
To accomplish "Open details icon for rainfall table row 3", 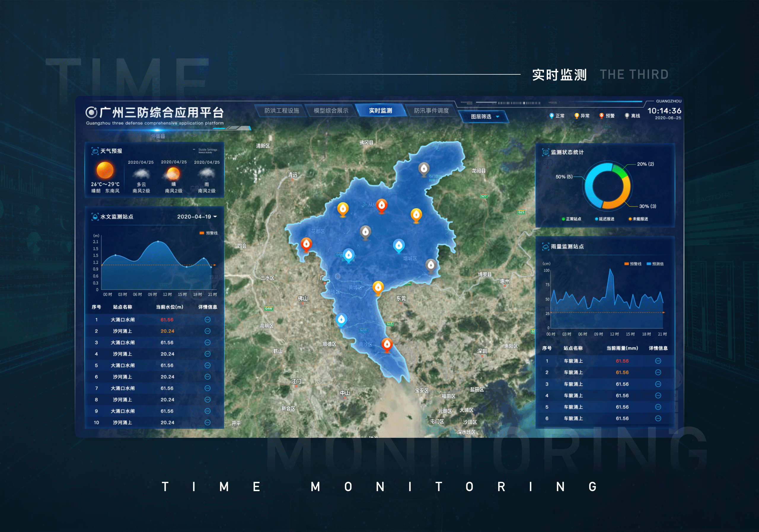I will 658,384.
